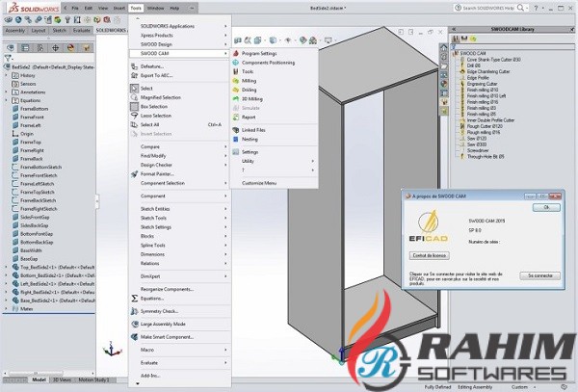Open Linked Files from the submenu
Viewport: 578px width, 392px height.
(253, 130)
